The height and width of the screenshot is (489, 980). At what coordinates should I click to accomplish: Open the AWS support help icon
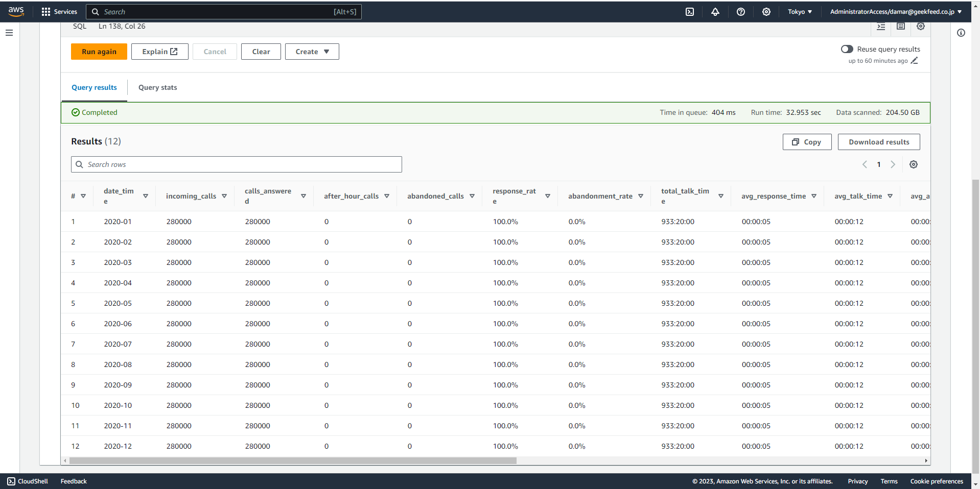740,12
